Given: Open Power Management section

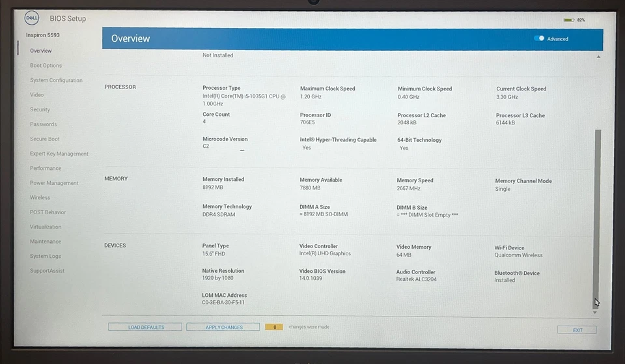Looking at the screenshot, I should tap(54, 183).
